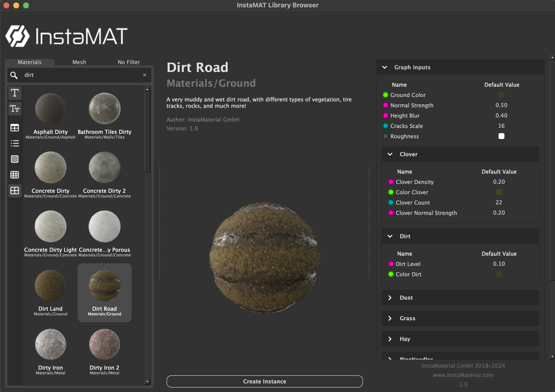Click the Ground Color parameter type icon
555x392 pixels.
(386, 95)
